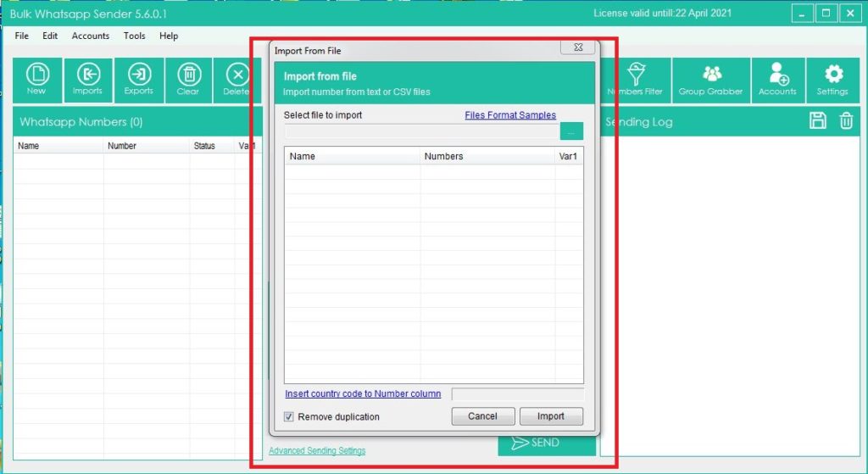Screen dimensions: 868x474
Task: Click the Import button in dialog
Action: pyautogui.click(x=551, y=416)
